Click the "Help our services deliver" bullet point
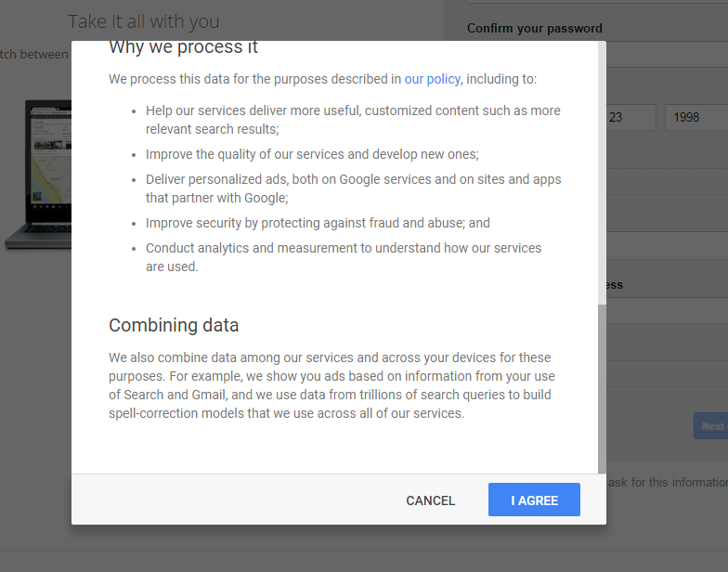This screenshot has width=728, height=572. pos(353,120)
